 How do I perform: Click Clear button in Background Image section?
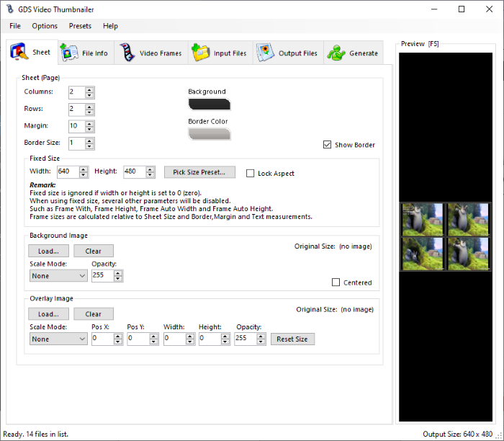click(94, 251)
